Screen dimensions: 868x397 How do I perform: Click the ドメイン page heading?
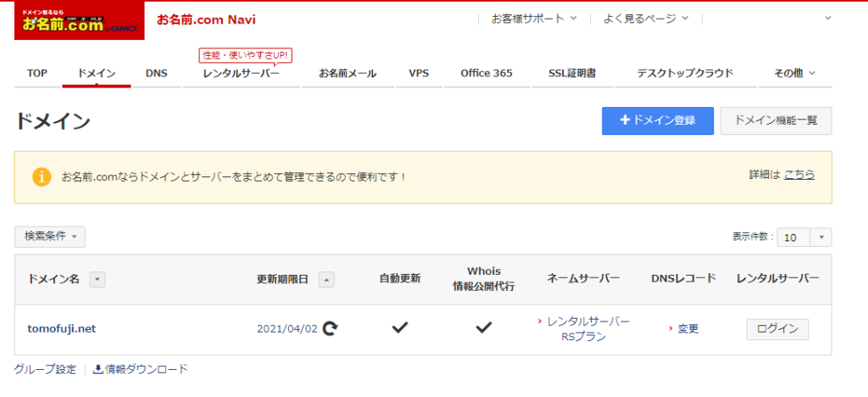tap(53, 121)
